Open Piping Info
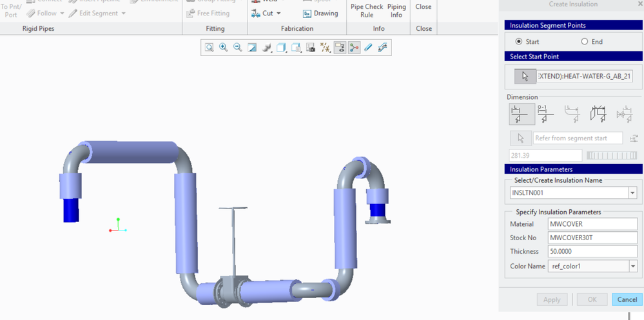This screenshot has width=644, height=320. [396, 10]
